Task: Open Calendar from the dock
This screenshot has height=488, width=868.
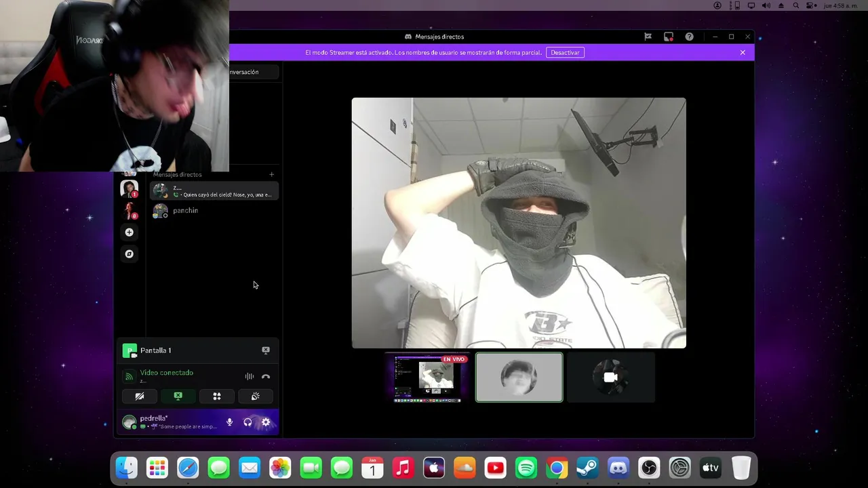Action: click(x=372, y=468)
